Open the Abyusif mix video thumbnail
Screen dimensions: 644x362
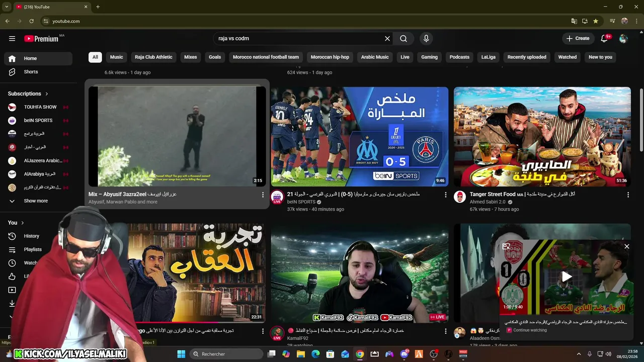(x=177, y=136)
